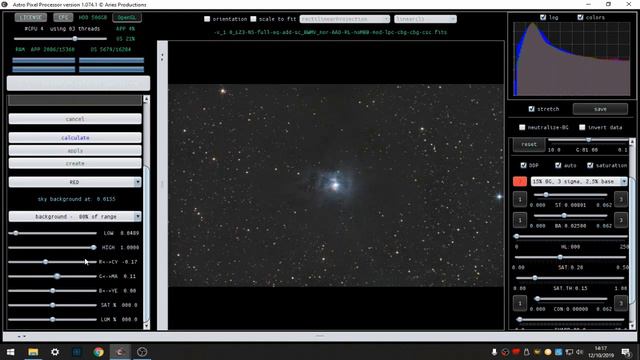Open the RED channel dropdown
640x360 pixels.
click(x=75, y=182)
